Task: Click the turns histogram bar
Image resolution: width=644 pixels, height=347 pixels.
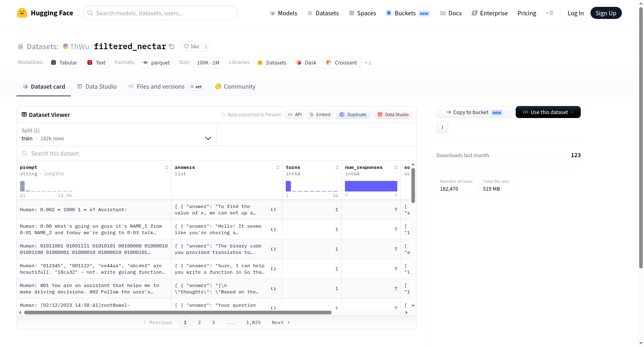Action: tap(288, 186)
